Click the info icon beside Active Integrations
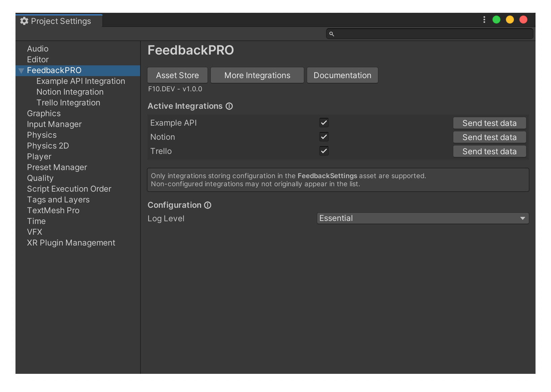The width and height of the screenshot is (551, 392). click(x=229, y=106)
